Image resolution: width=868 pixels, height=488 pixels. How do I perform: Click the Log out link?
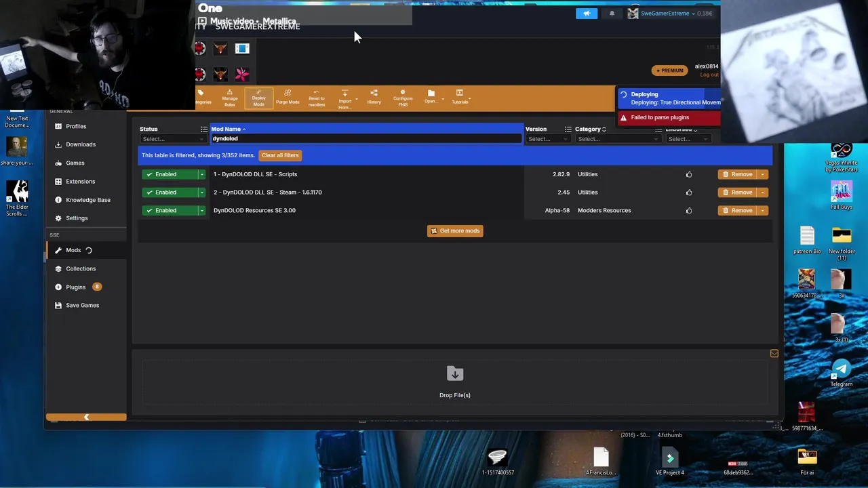pyautogui.click(x=709, y=75)
